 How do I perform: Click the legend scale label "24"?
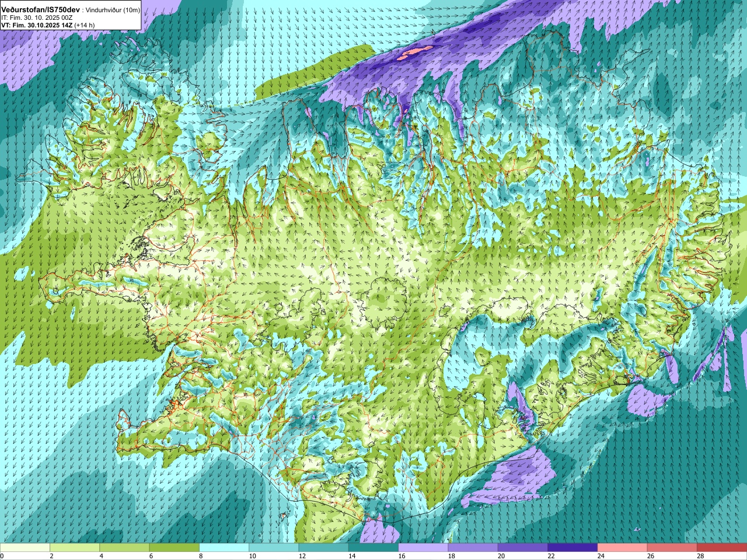(x=601, y=556)
